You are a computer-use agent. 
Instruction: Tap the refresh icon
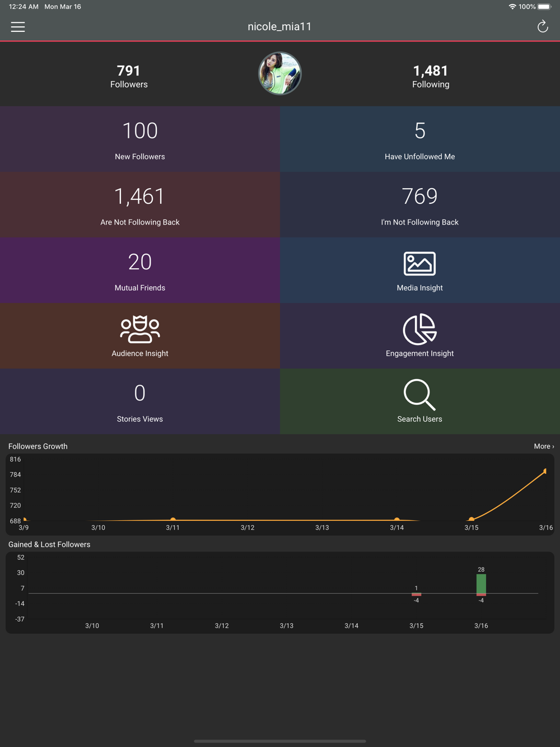coord(542,26)
